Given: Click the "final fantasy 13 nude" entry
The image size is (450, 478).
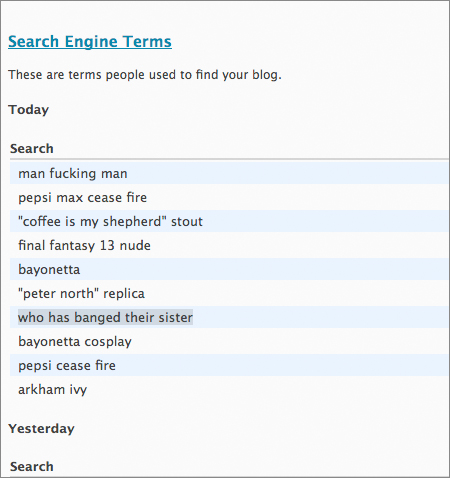Looking at the screenshot, I should point(84,246).
